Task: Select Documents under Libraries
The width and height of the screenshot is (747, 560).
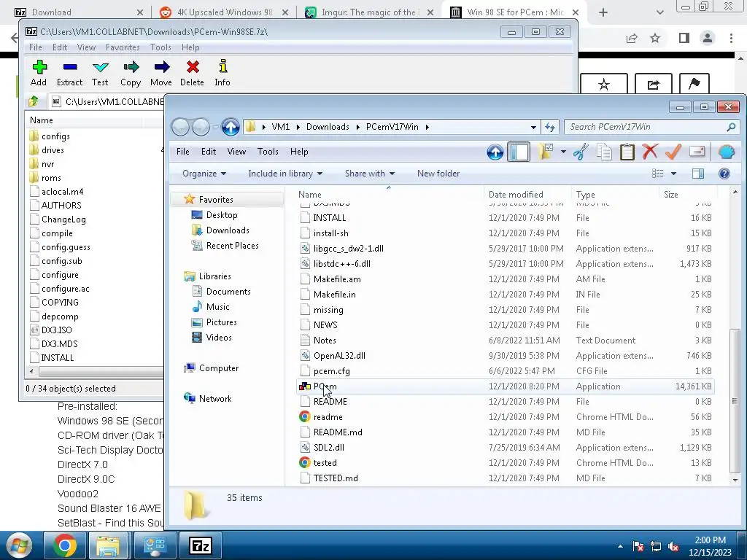Action: (x=228, y=292)
